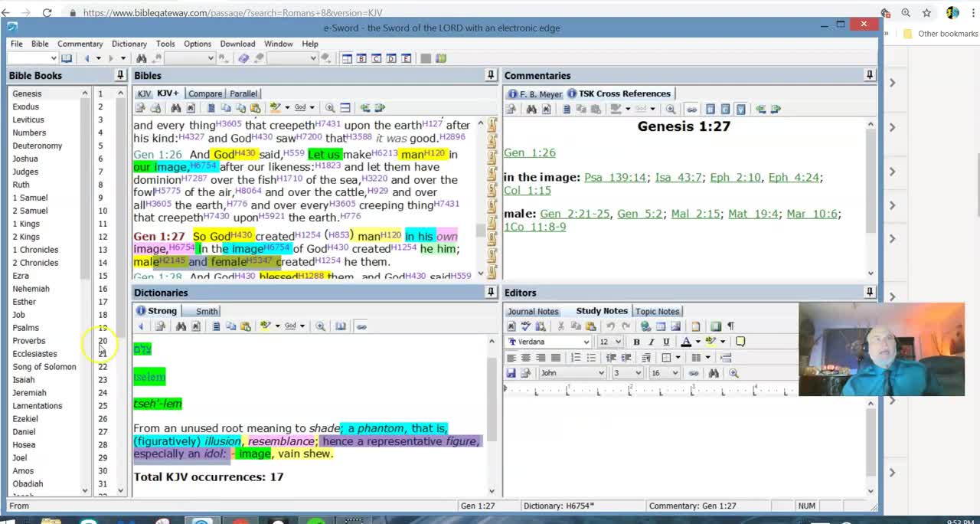This screenshot has height=524, width=980.
Task: Open the Psa 139:14 cross reference
Action: pos(615,177)
